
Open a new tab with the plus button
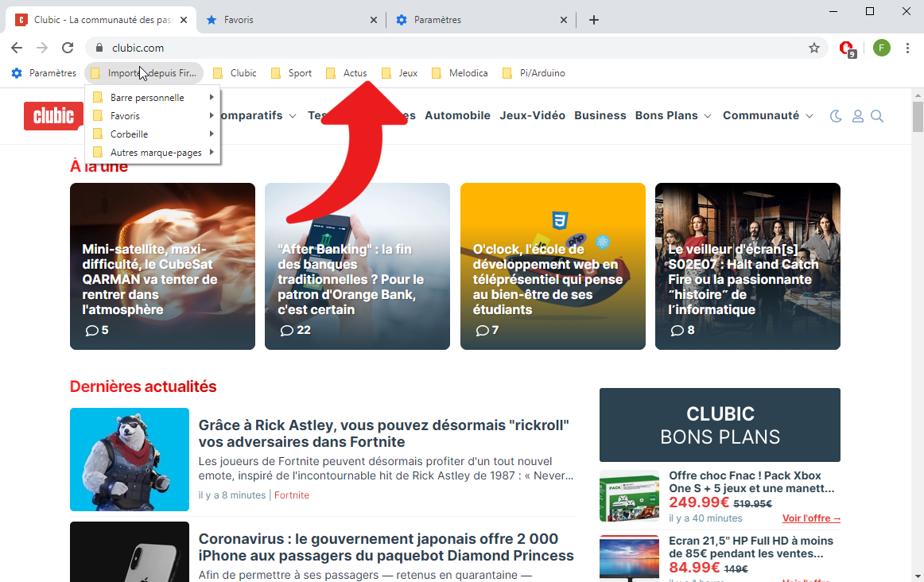click(594, 20)
